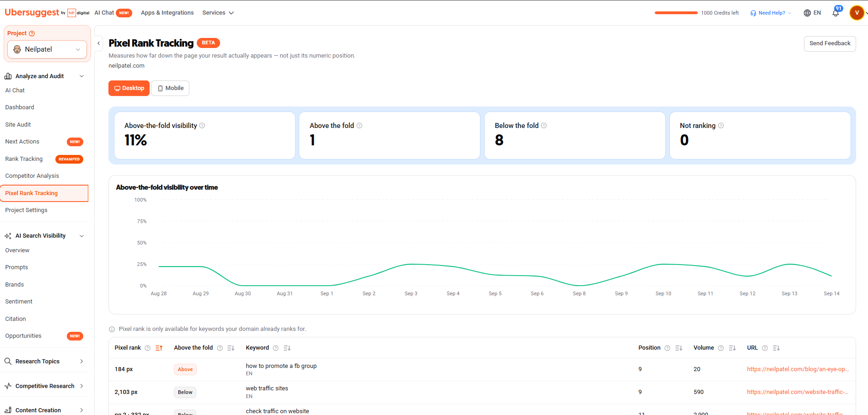This screenshot has height=415, width=868.
Task: Click Not ranking info icon
Action: coord(721,126)
